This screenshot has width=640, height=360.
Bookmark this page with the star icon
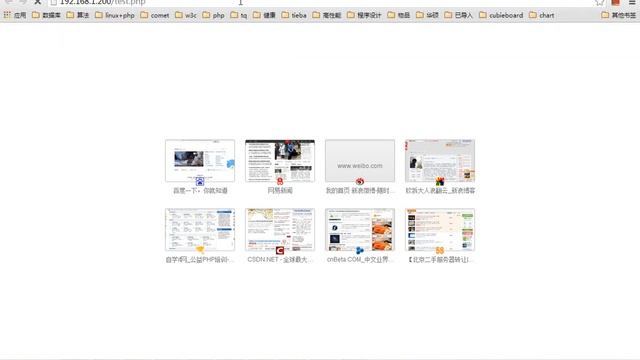pyautogui.click(x=600, y=2)
